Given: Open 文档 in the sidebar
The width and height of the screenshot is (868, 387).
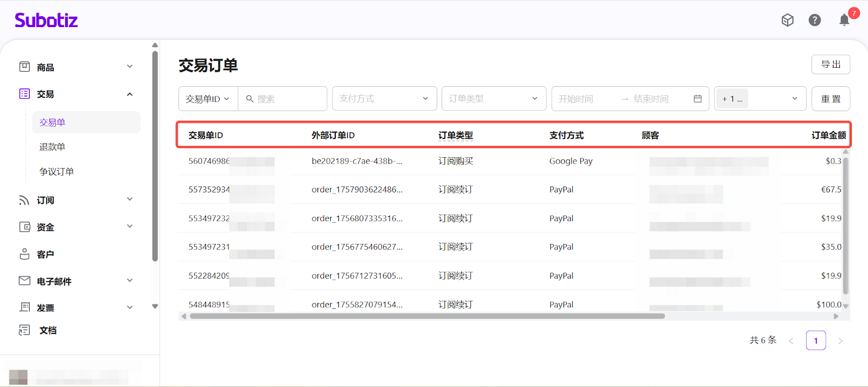Looking at the screenshot, I should pyautogui.click(x=48, y=330).
